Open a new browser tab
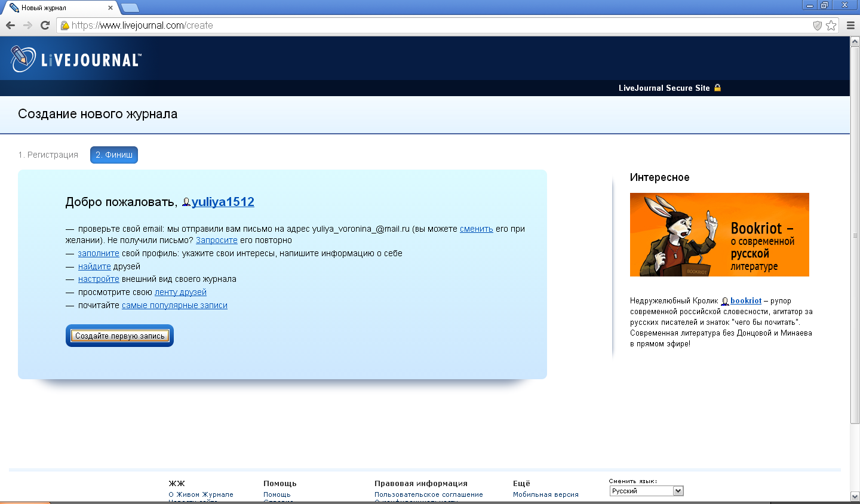Viewport: 860px width, 504px height. click(x=130, y=8)
